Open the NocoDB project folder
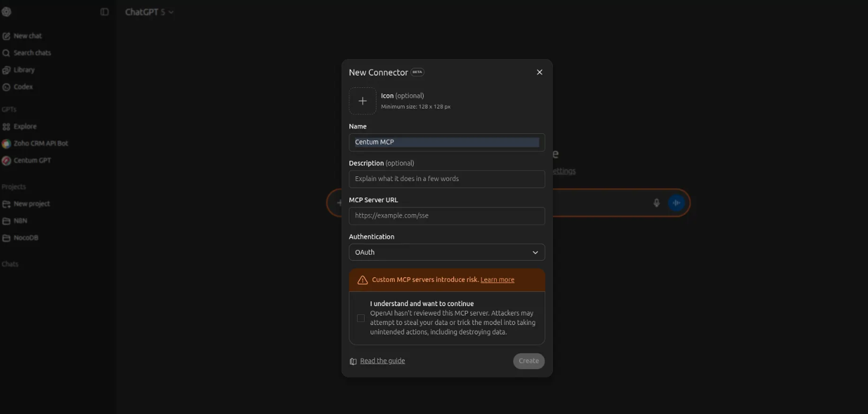Screen dimensions: 868x414 (26, 238)
